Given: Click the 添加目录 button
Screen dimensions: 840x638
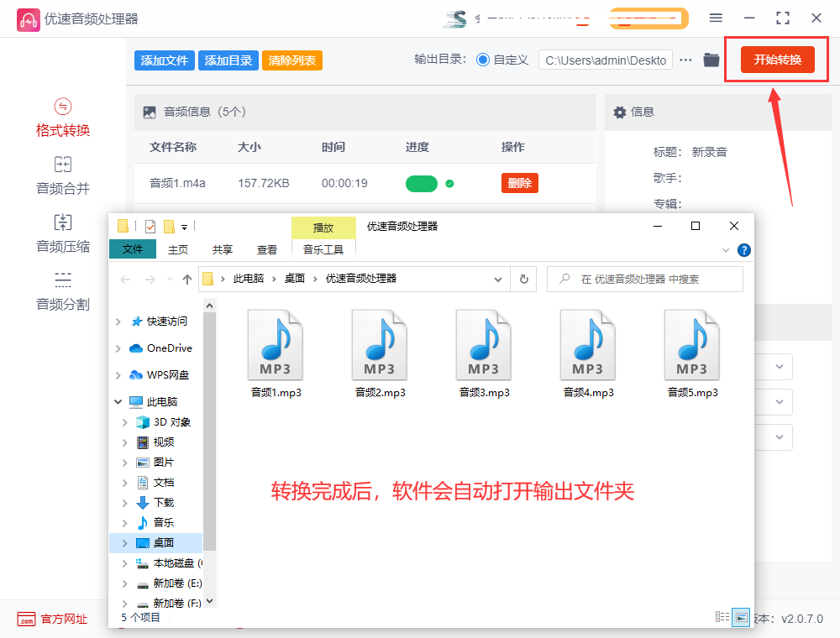Looking at the screenshot, I should pyautogui.click(x=228, y=60).
